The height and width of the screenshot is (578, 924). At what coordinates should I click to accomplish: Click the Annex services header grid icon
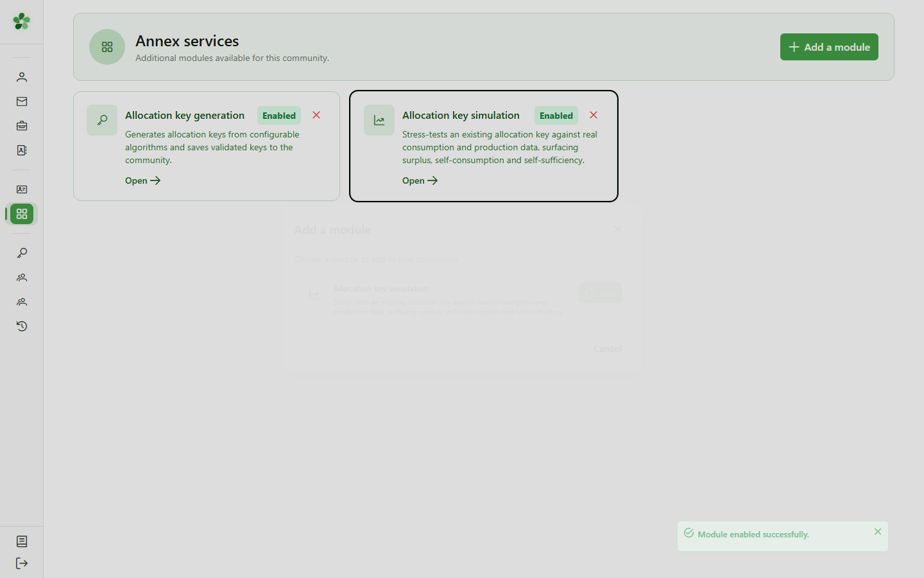pyautogui.click(x=107, y=47)
